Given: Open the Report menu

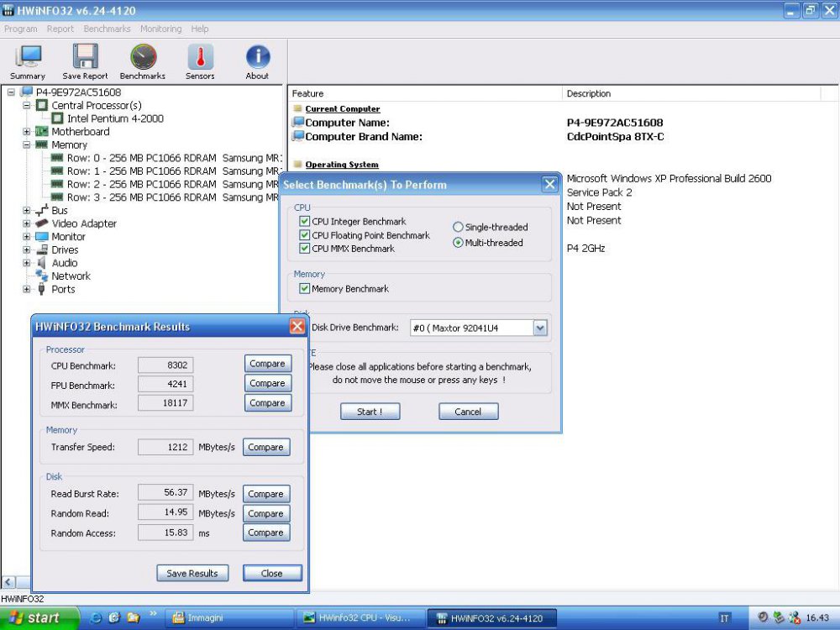Looking at the screenshot, I should tap(60, 28).
